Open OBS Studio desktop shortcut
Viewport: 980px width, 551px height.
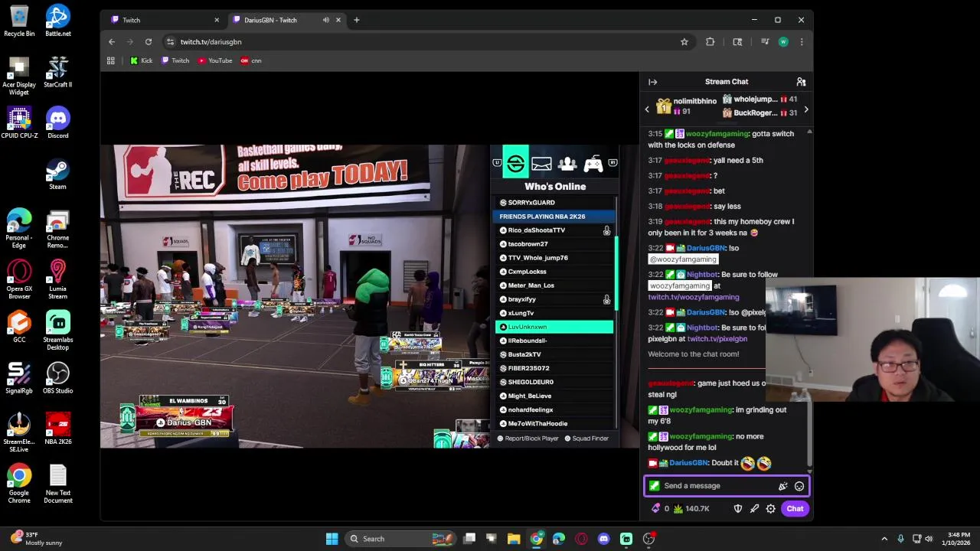(x=57, y=377)
